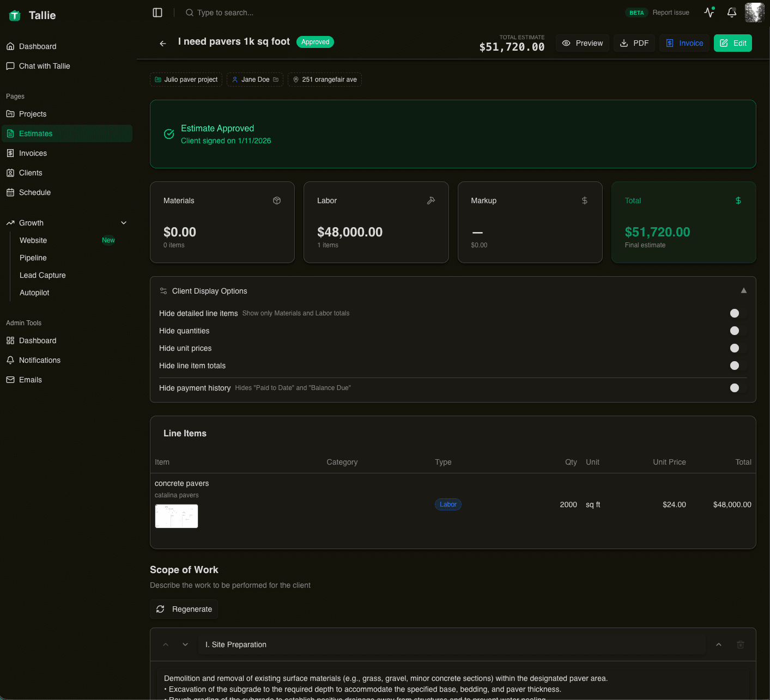Click the back arrow next to the estimate title
Image resolution: width=770 pixels, height=700 pixels.
point(162,43)
